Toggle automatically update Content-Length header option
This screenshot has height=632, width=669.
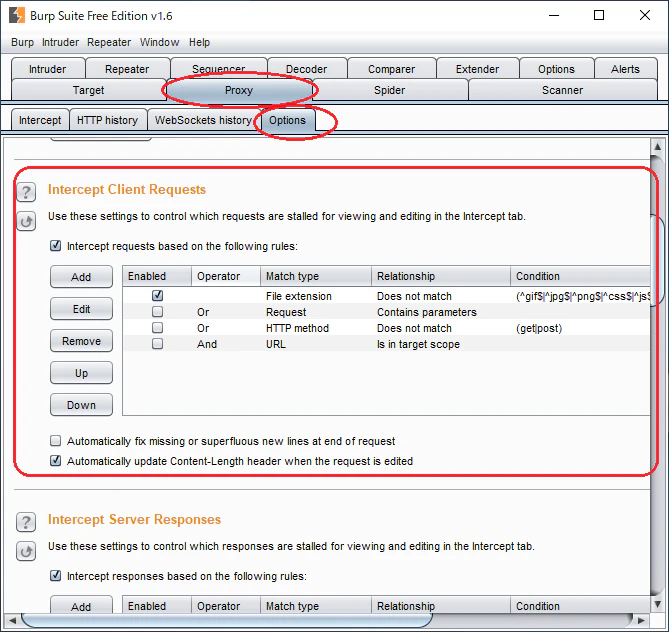coord(55,460)
